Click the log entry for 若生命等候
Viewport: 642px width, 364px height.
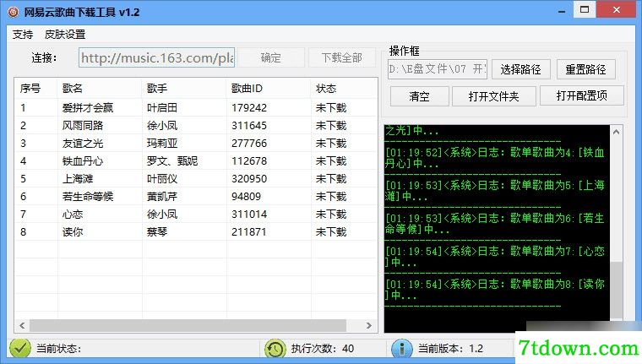click(495, 224)
